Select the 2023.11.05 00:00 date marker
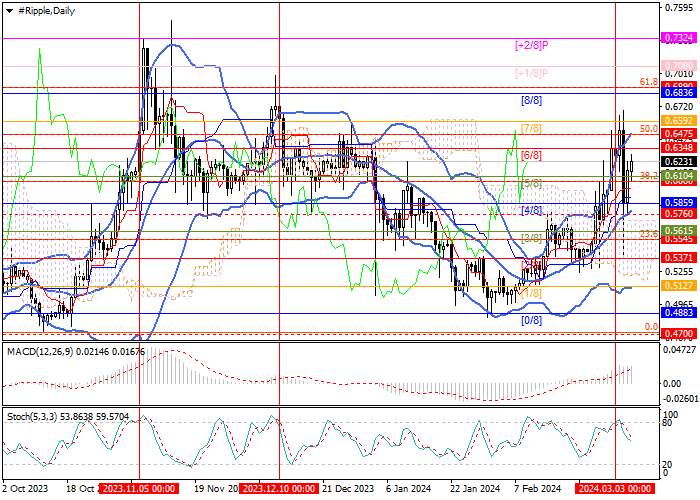The height and width of the screenshot is (500, 700). (x=139, y=488)
